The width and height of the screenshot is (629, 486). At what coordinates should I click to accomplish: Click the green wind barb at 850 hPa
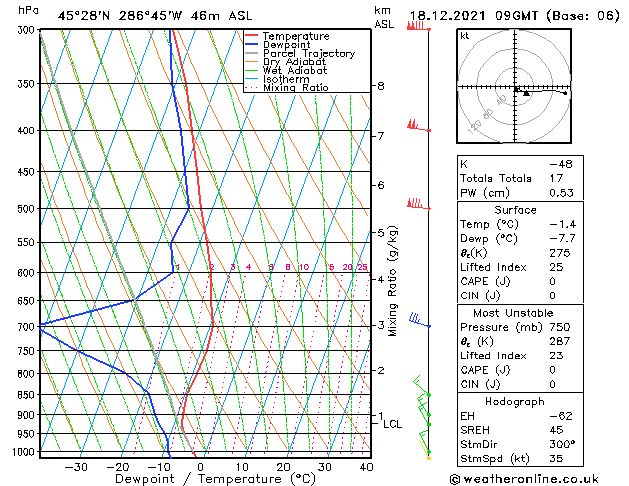click(x=421, y=386)
